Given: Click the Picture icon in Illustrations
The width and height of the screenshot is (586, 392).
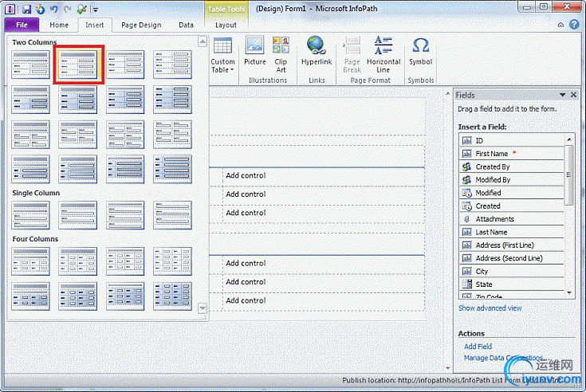Looking at the screenshot, I should tap(255, 53).
